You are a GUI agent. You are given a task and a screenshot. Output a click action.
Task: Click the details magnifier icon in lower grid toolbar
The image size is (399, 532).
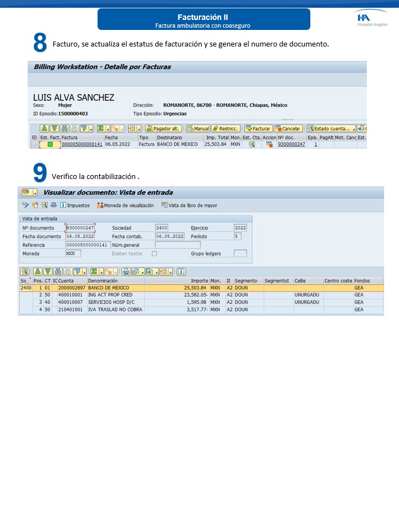point(24,272)
